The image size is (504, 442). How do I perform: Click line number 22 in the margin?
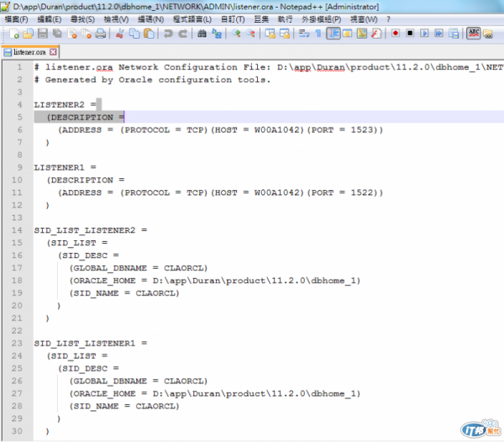pyautogui.click(x=17, y=331)
